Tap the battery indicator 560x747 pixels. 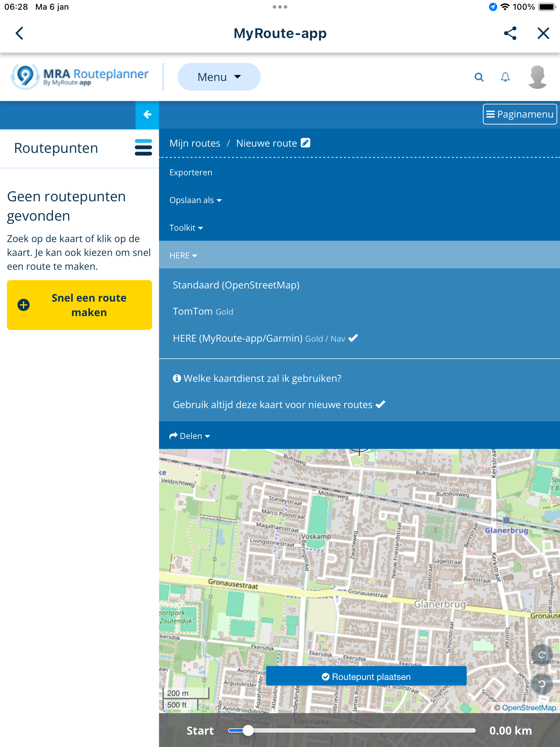click(547, 7)
